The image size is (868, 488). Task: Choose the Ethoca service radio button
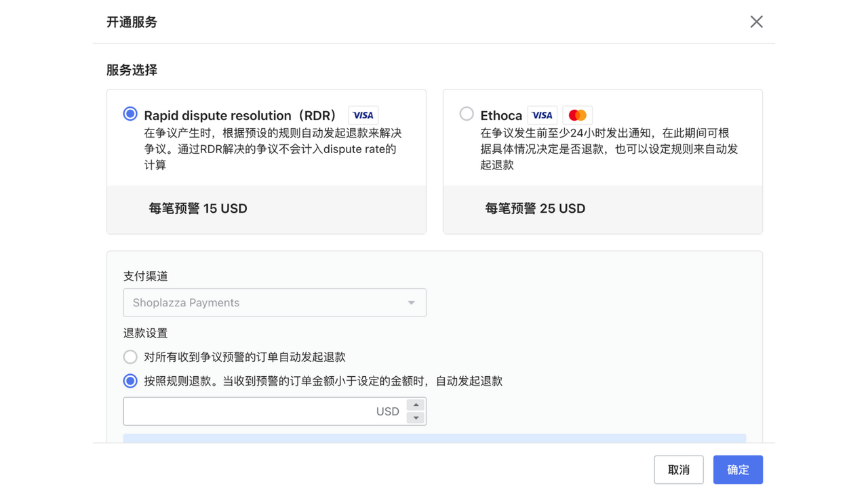point(467,114)
